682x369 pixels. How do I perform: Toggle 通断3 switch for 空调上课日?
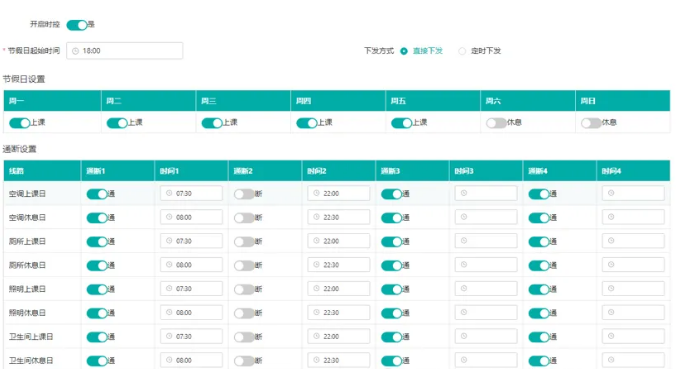click(x=392, y=194)
